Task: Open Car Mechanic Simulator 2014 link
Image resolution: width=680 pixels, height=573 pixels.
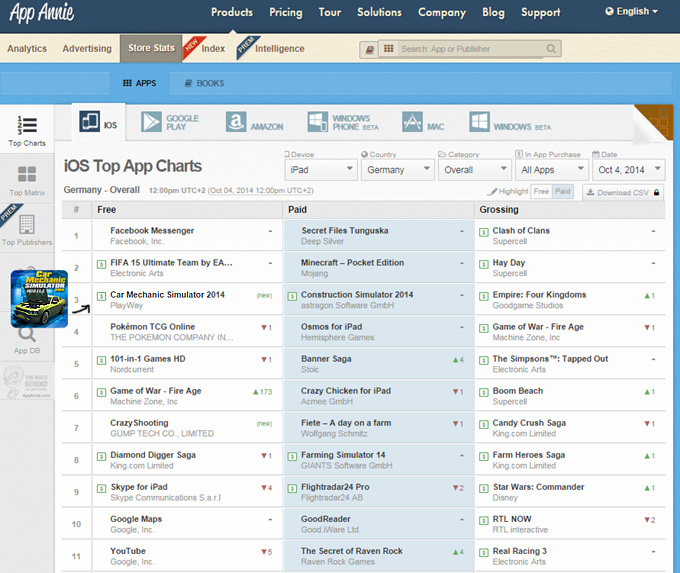Action: point(167,295)
